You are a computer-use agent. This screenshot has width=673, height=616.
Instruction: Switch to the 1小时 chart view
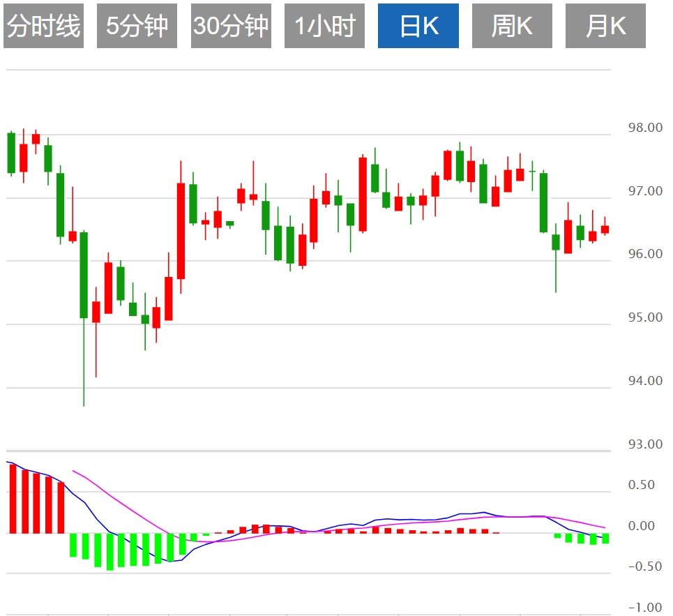point(324,27)
